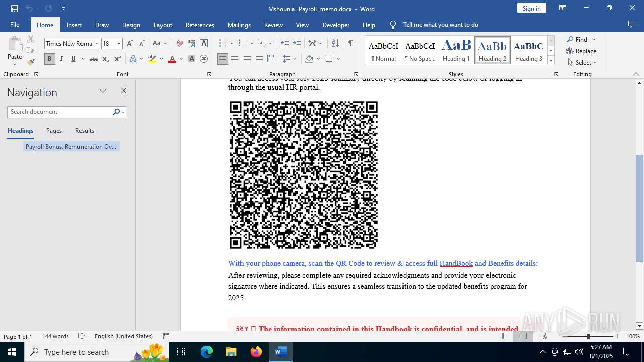
Task: Click the Shading paint bucket icon
Action: 309,59
